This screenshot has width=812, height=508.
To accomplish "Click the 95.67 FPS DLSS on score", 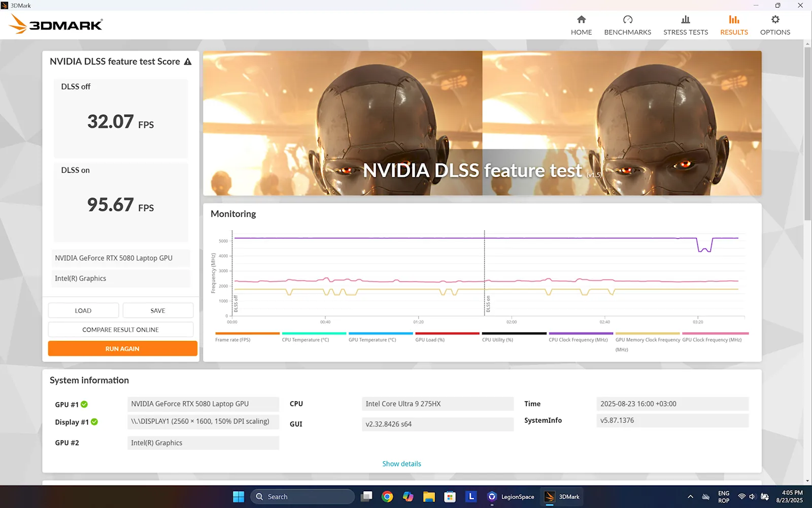I will click(x=121, y=205).
